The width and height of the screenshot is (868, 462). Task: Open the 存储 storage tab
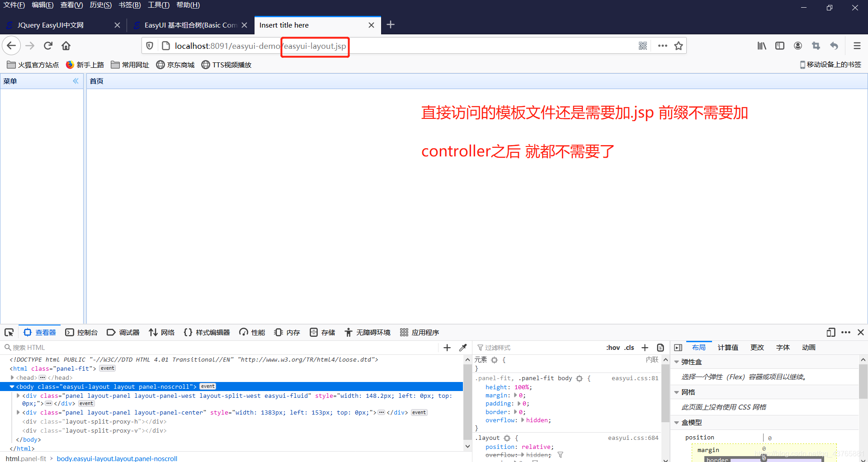(323, 333)
